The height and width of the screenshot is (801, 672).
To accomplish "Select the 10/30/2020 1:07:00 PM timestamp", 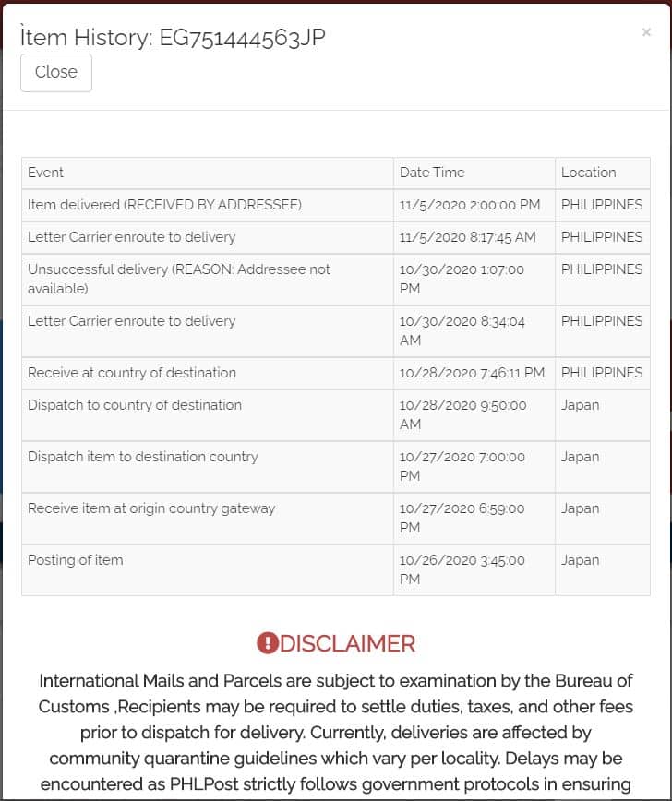I will [462, 279].
